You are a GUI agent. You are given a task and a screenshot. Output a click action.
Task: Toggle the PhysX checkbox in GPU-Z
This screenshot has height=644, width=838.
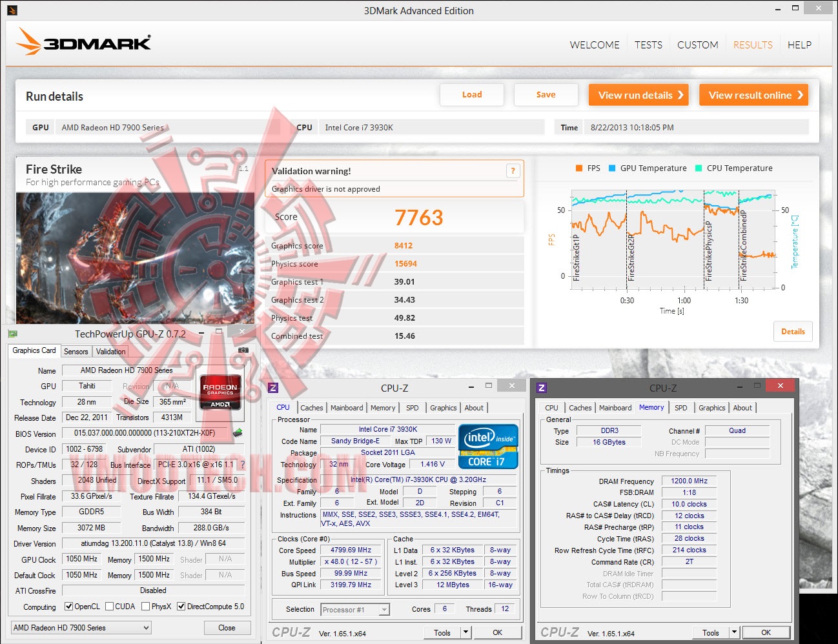(x=145, y=607)
